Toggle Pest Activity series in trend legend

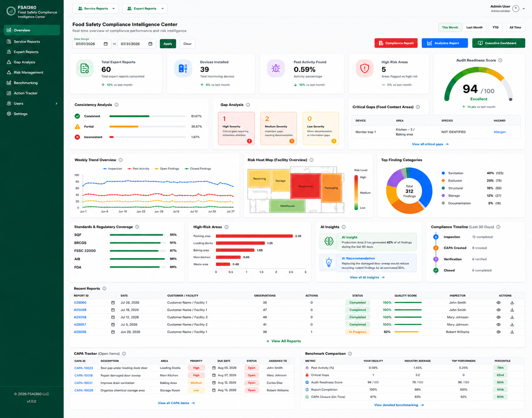138,169
